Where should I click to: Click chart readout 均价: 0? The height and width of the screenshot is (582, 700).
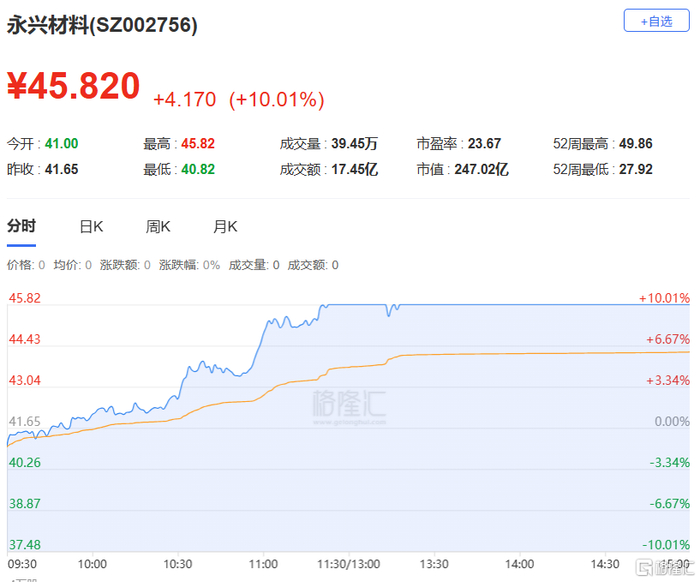coord(73,265)
